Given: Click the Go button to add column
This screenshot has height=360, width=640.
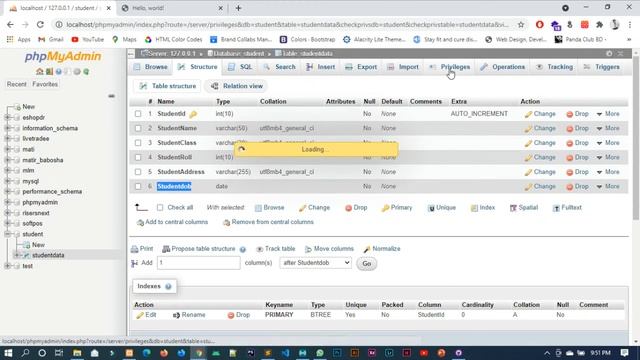Looking at the screenshot, I should pyautogui.click(x=367, y=264).
